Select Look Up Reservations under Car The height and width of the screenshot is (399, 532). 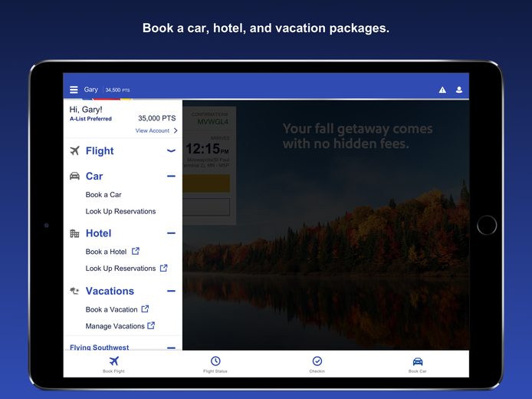pyautogui.click(x=121, y=211)
